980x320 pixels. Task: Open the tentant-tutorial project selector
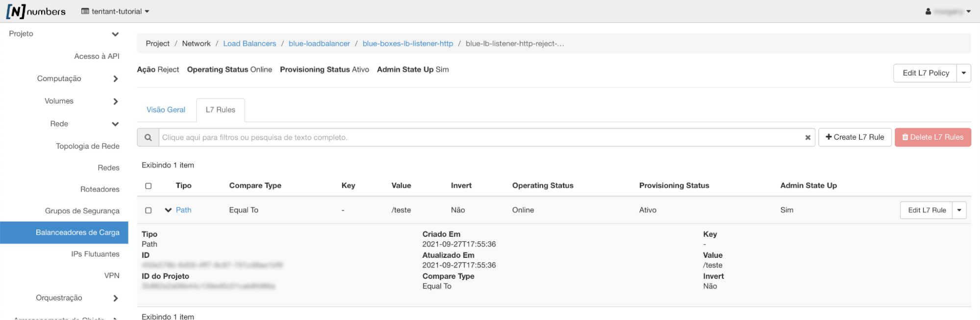(x=115, y=11)
